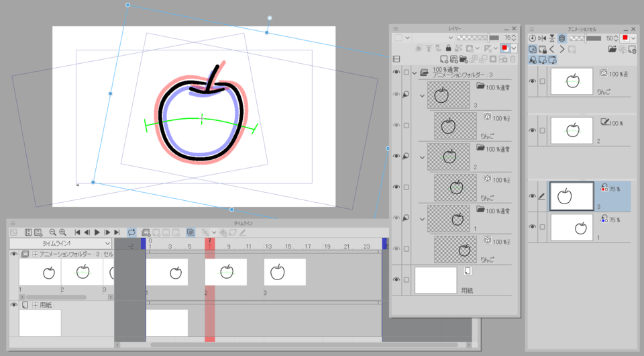Image resolution: width=644 pixels, height=356 pixels.
Task: Hide the 用紙 paper layer in レイヤー panel
Action: click(396, 279)
